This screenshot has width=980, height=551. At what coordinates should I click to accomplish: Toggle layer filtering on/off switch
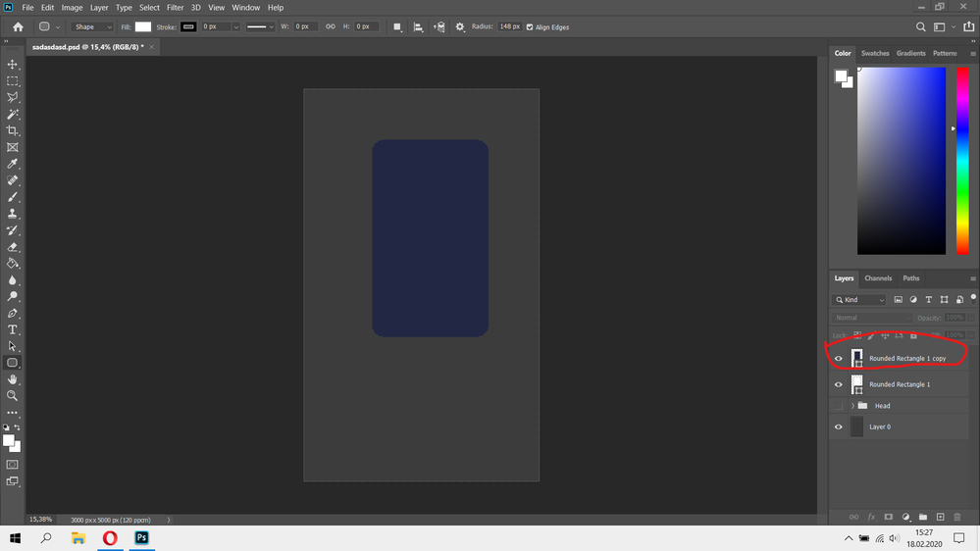click(x=973, y=299)
